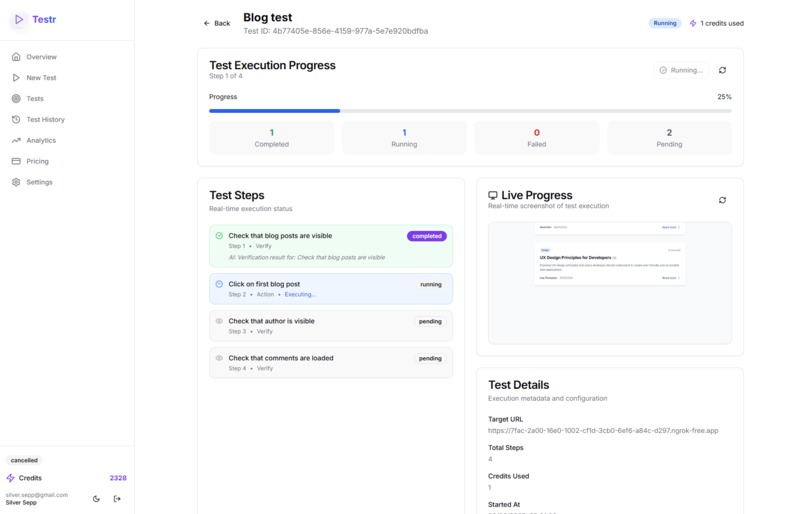The width and height of the screenshot is (806, 514).
Task: Select step 'Check that comments are loaded'
Action: coord(331,363)
